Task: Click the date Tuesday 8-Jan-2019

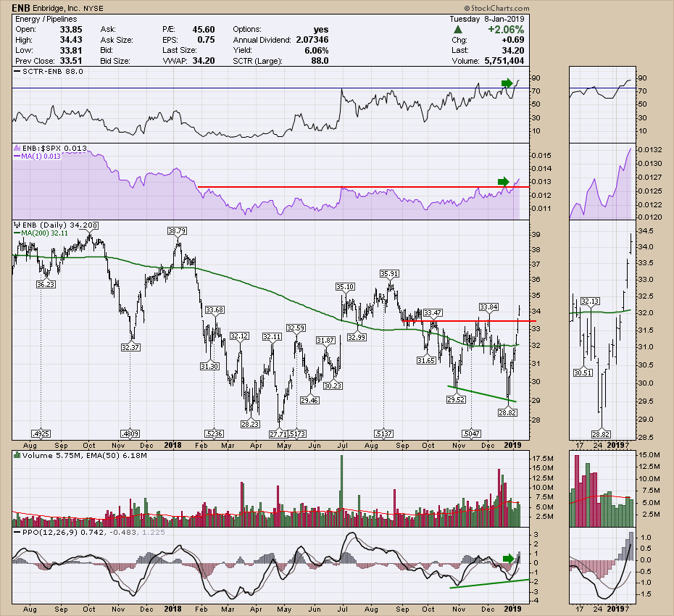Action: pos(487,19)
